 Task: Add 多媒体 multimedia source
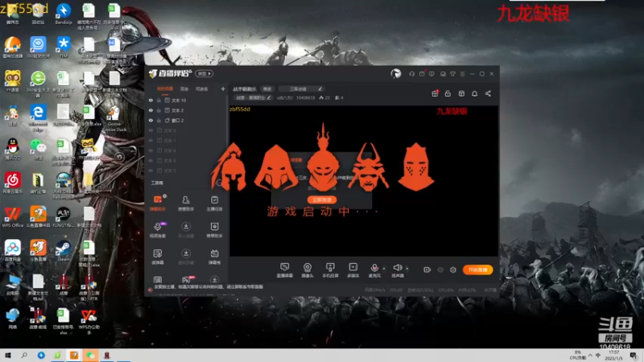point(353,270)
